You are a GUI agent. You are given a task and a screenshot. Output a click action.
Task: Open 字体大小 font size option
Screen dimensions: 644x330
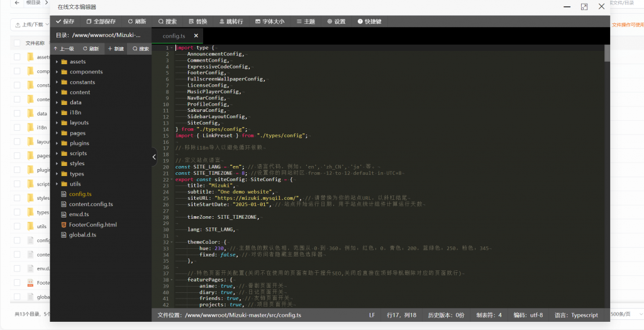tap(269, 21)
